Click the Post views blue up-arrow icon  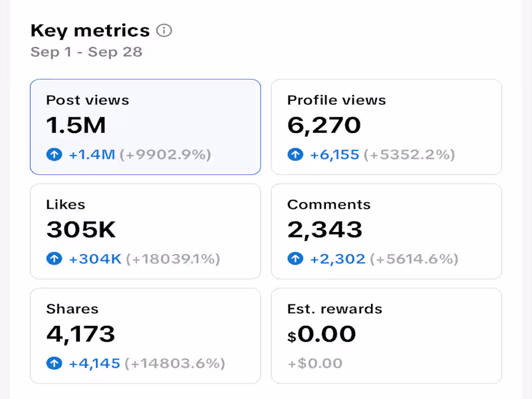click(x=55, y=155)
